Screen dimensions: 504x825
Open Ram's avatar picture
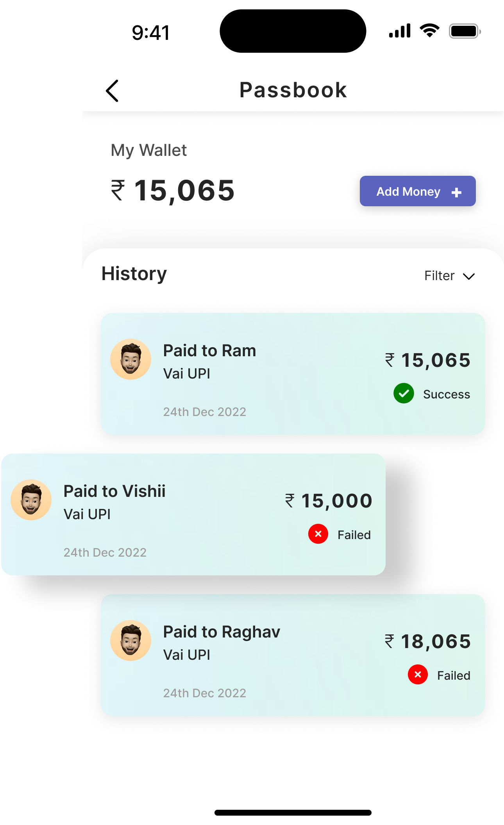click(130, 359)
